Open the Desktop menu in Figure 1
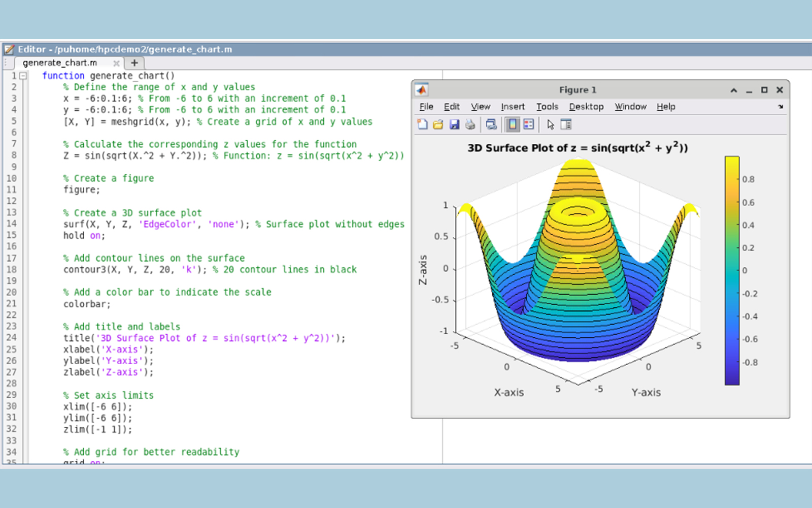This screenshot has height=508, width=812. [x=586, y=107]
